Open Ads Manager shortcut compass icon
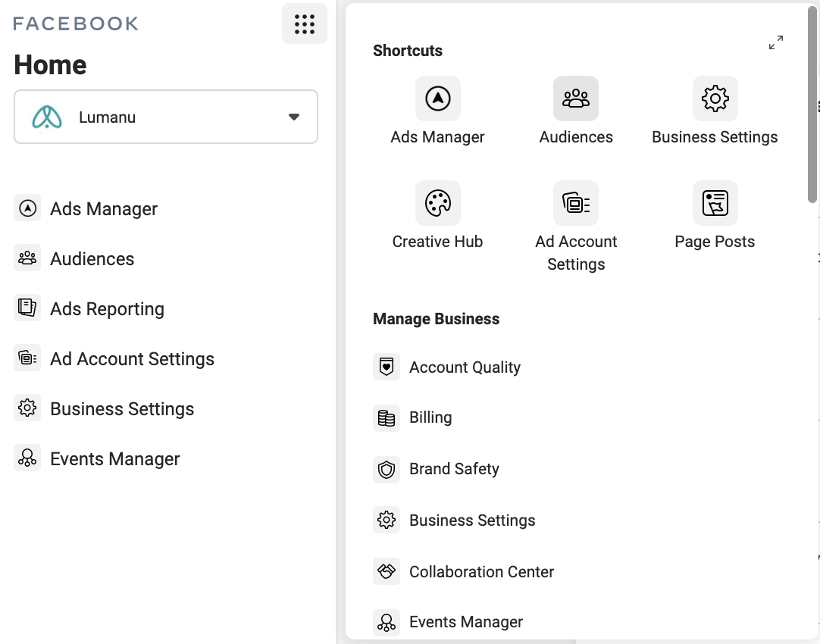Screen dimensions: 820x644 438,98
